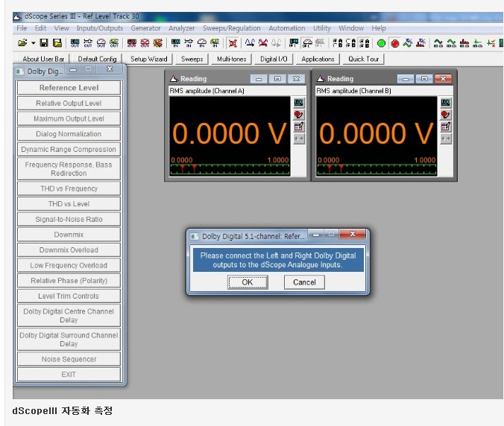Click red dial icon in Channel A Reading
The image size is (504, 426).
point(299,115)
